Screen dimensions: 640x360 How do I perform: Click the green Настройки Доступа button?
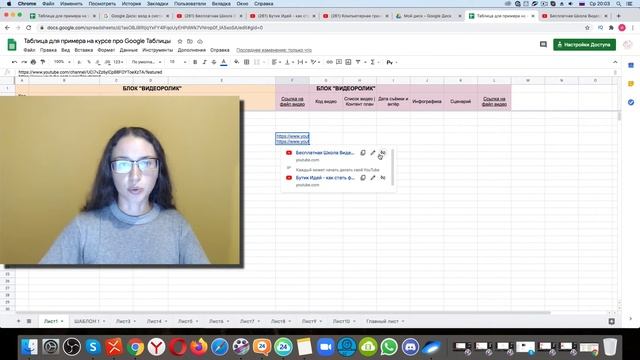(584, 44)
